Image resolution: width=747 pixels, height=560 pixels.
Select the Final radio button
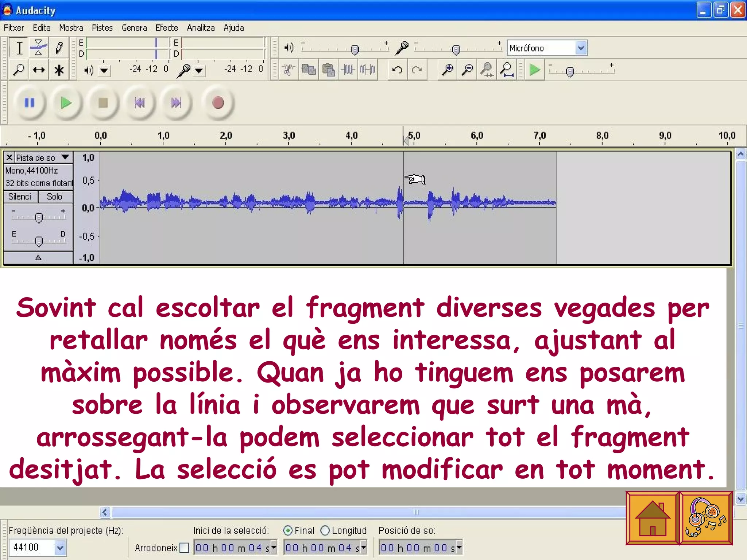(x=288, y=530)
